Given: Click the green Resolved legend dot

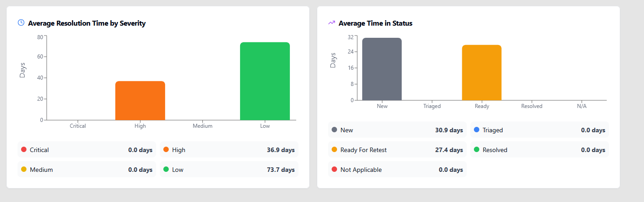Looking at the screenshot, I should click(477, 149).
